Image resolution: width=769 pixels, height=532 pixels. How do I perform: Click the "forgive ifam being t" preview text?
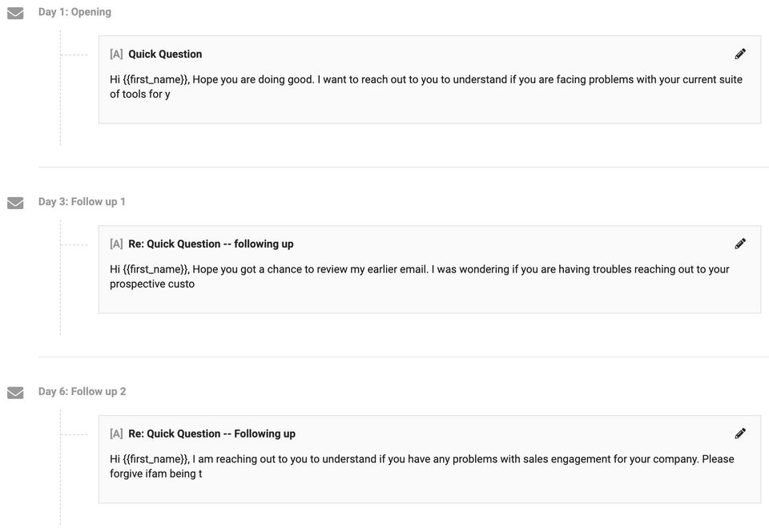click(x=156, y=474)
